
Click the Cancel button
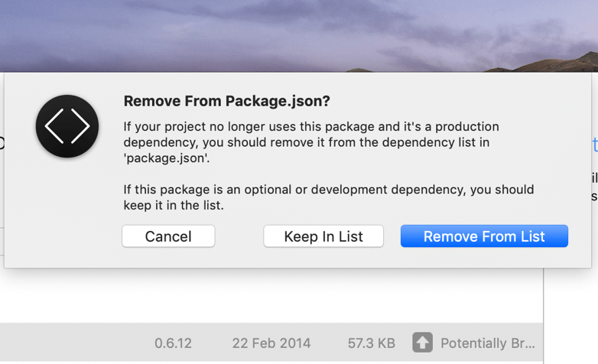pos(168,236)
